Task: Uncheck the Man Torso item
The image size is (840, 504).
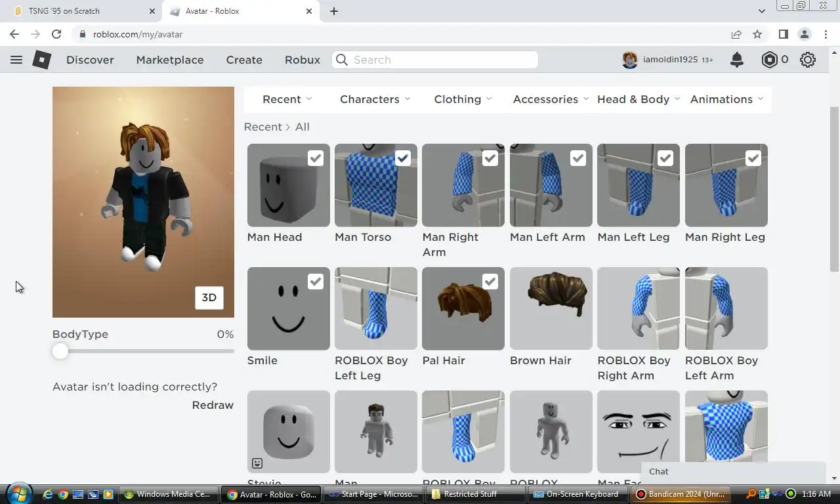Action: 403,158
